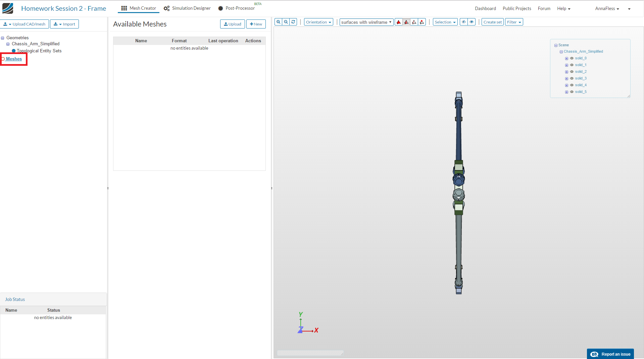Zoom in on the 3D viewer
The image size is (644, 359).
[x=278, y=22]
